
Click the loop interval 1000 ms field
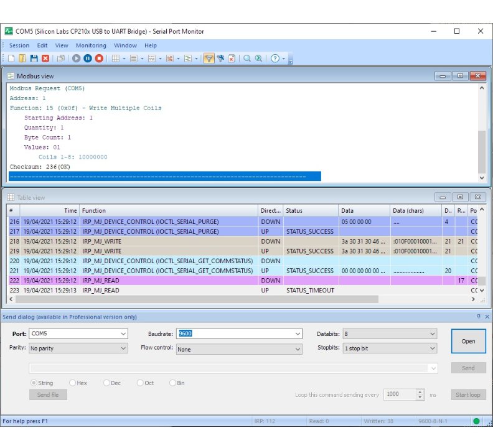click(x=400, y=394)
